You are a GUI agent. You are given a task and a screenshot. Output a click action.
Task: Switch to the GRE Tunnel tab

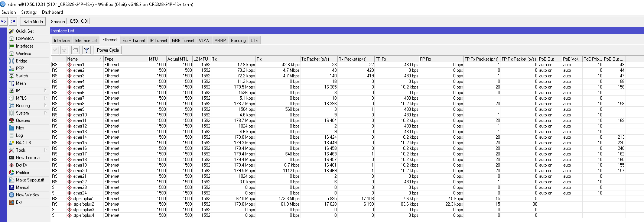[x=183, y=41]
